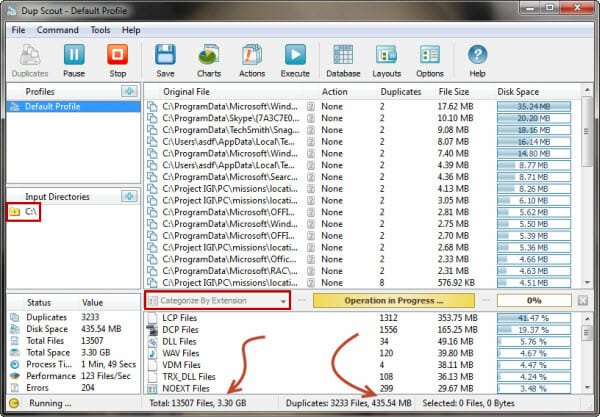Click the Total: 13507 Files status bar text
Screen dimensions: 600x417
click(197, 403)
